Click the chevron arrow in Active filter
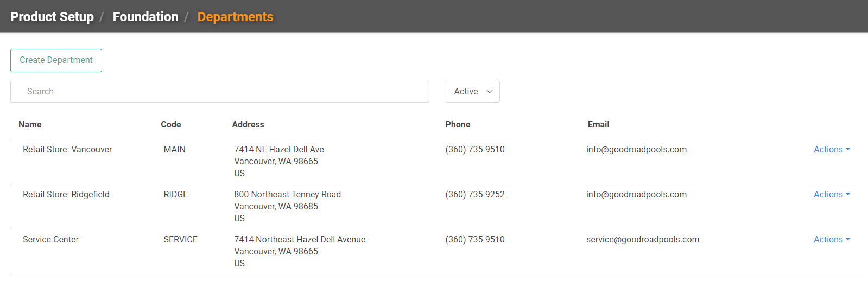This screenshot has height=281, width=868. (490, 92)
